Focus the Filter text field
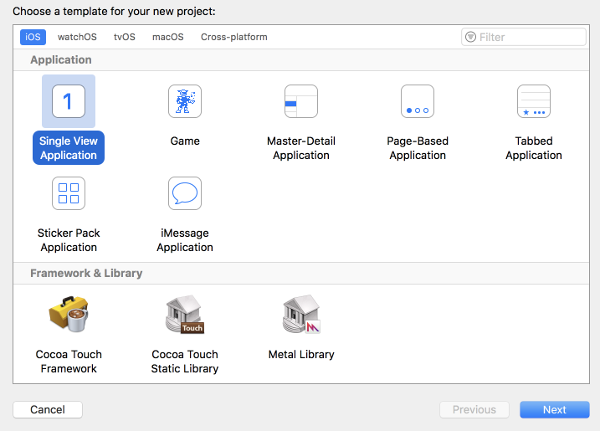The height and width of the screenshot is (431, 600). [x=523, y=37]
